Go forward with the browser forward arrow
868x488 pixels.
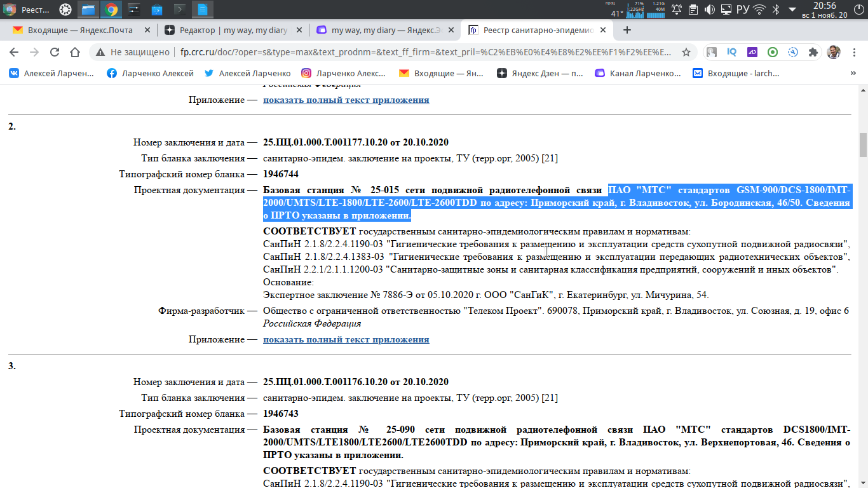[34, 52]
